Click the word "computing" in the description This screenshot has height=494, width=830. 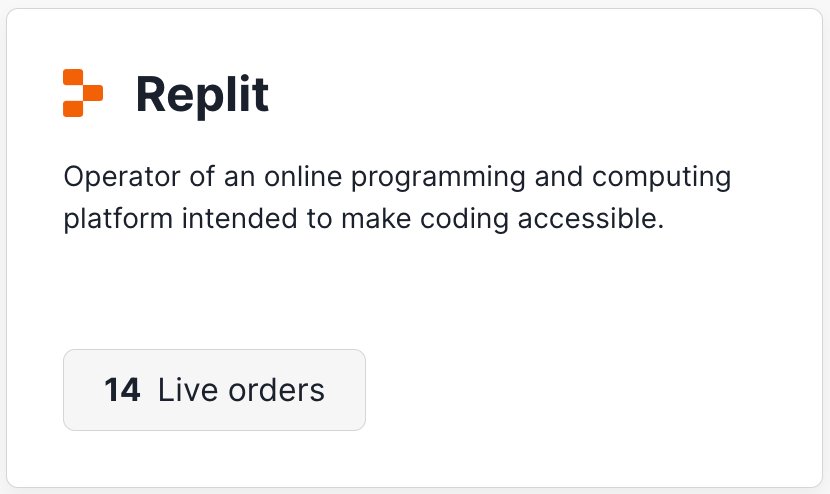pyautogui.click(x=662, y=178)
